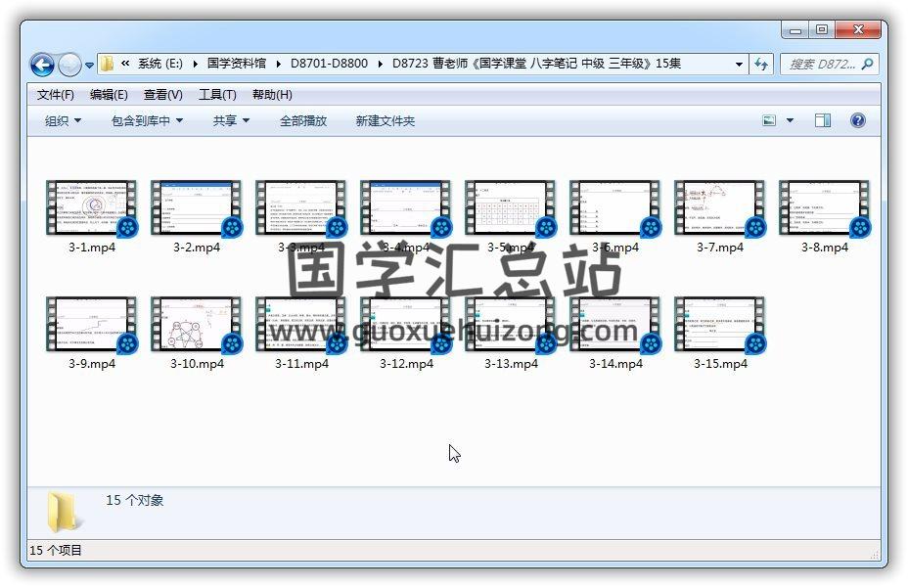Expand the arrow after 系统 (E:)

(195, 64)
